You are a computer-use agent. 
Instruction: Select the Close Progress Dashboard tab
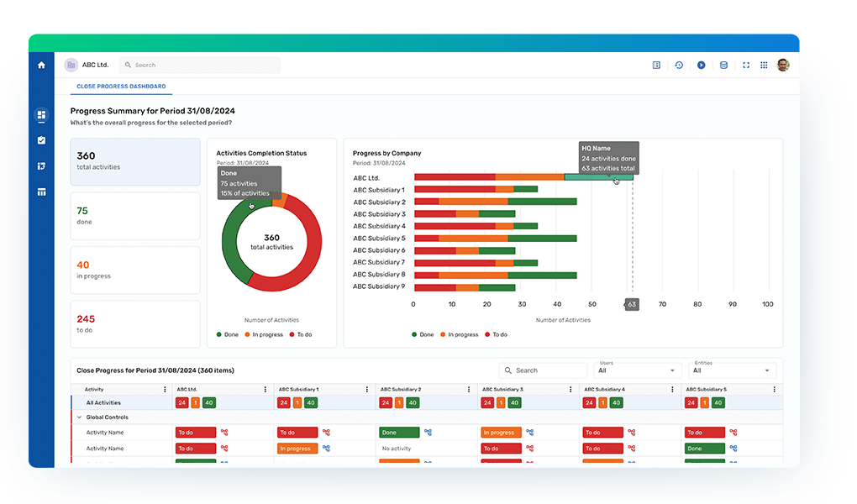coord(121,87)
